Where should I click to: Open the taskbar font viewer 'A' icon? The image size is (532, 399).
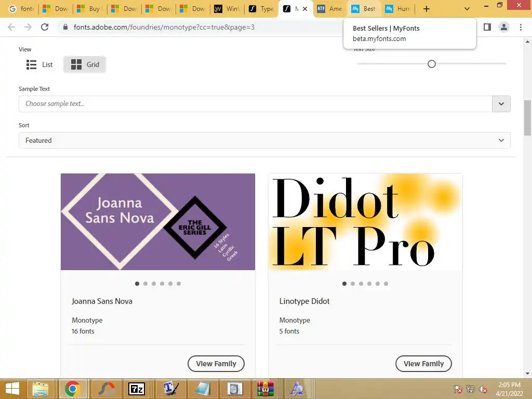(297, 389)
